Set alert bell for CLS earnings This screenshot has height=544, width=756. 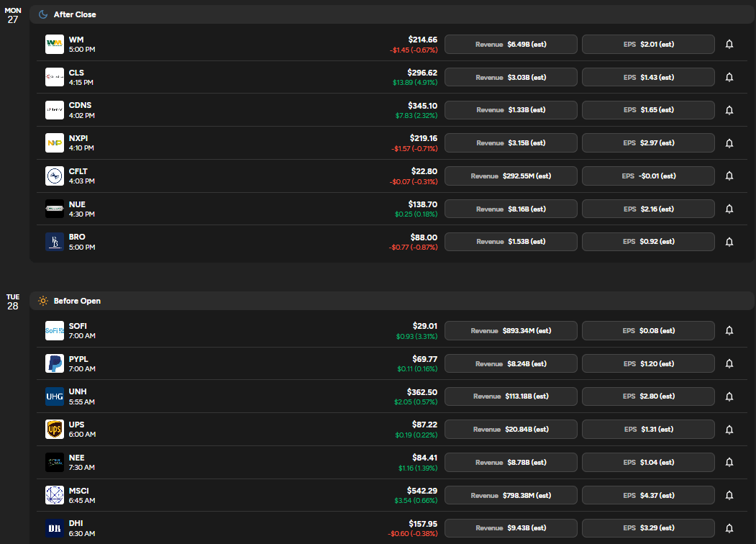tap(729, 77)
